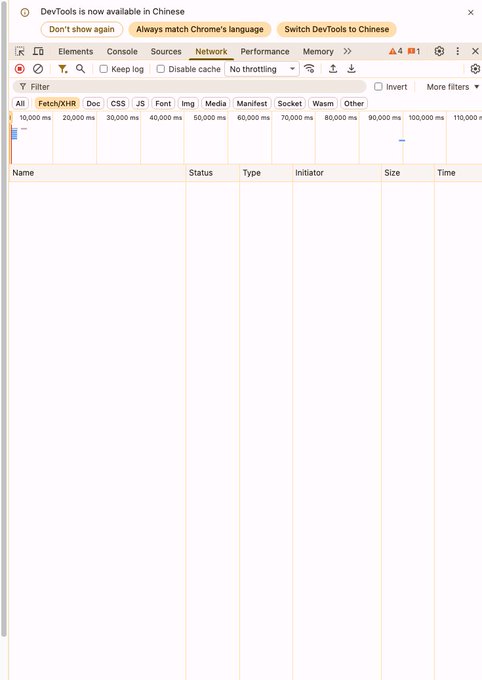
Task: Stop recording network log
Action: 20,69
